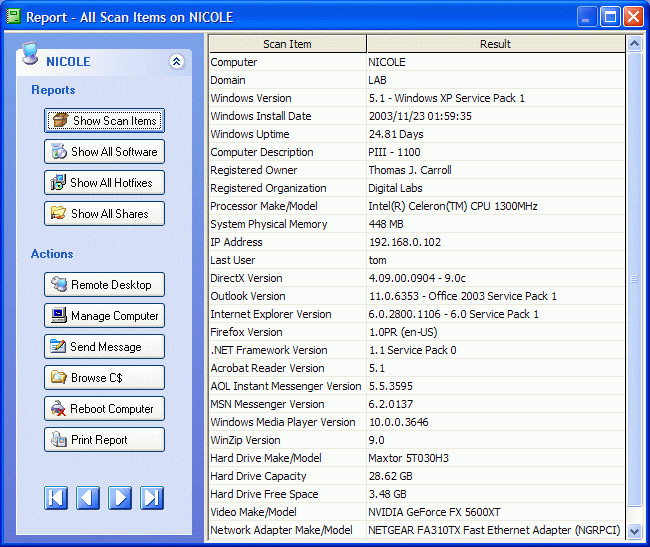Open the Show All Shares report

pyautogui.click(x=104, y=214)
